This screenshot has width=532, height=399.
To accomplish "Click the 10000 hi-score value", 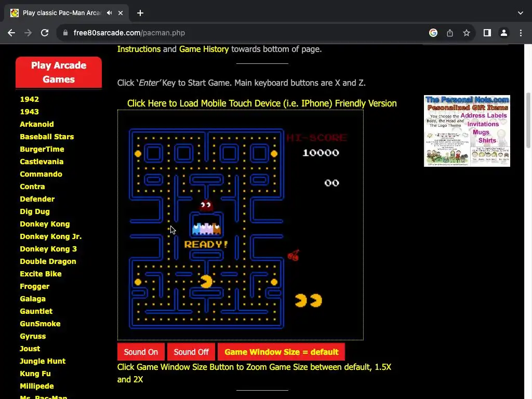I will tap(321, 153).
